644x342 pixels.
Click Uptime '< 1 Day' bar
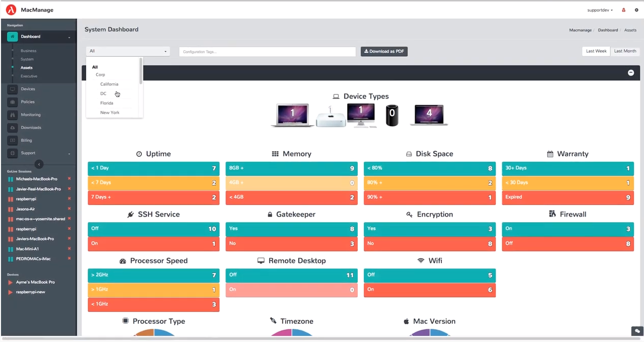tap(154, 168)
